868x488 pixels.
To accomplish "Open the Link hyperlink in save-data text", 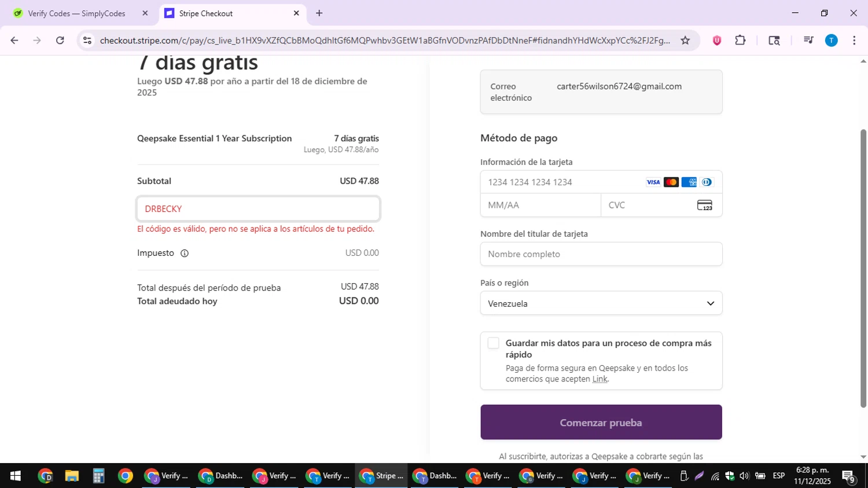I will tap(599, 379).
